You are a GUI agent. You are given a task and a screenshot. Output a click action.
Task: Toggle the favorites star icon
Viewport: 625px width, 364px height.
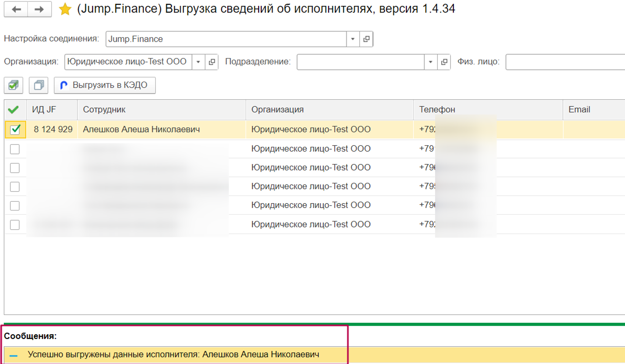click(x=65, y=9)
